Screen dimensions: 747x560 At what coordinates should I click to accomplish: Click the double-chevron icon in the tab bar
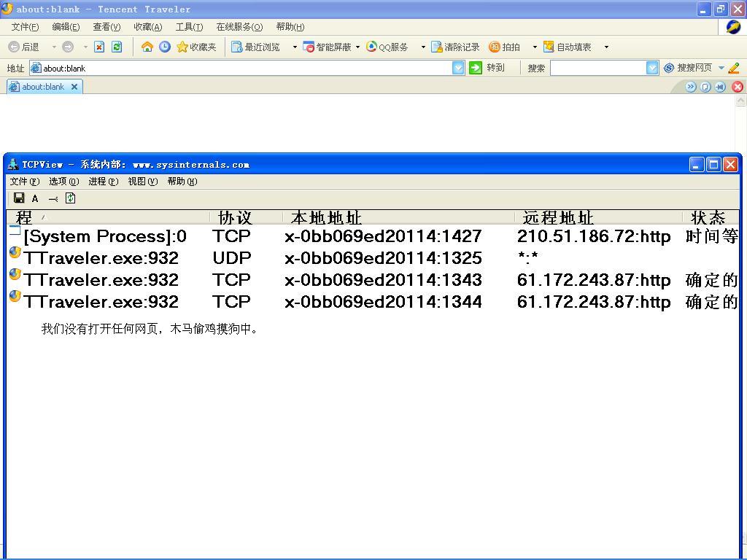[691, 87]
